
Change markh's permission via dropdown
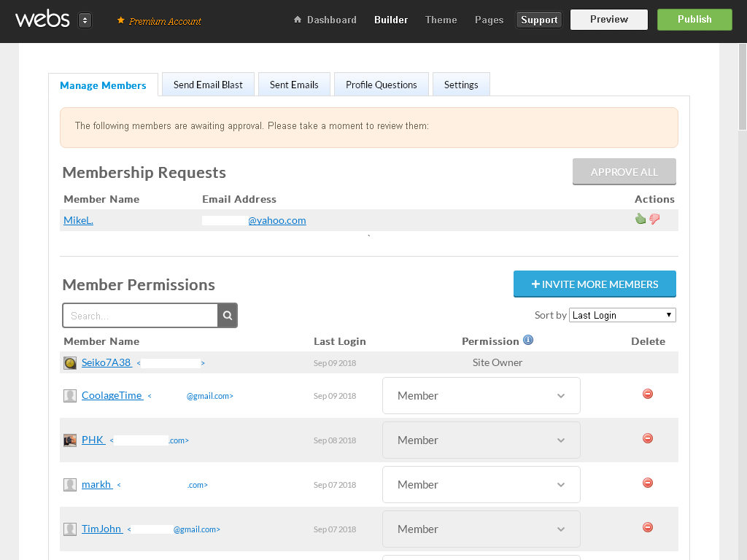click(x=481, y=485)
